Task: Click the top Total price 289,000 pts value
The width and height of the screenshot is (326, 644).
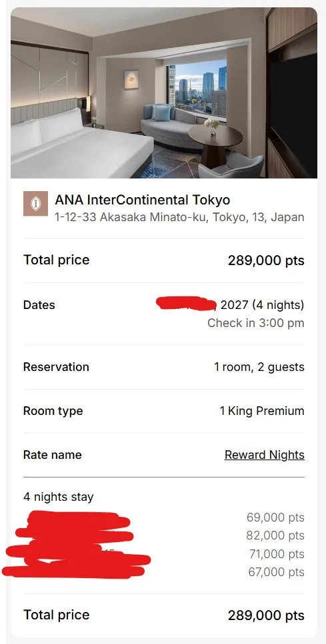Action: coord(266,260)
